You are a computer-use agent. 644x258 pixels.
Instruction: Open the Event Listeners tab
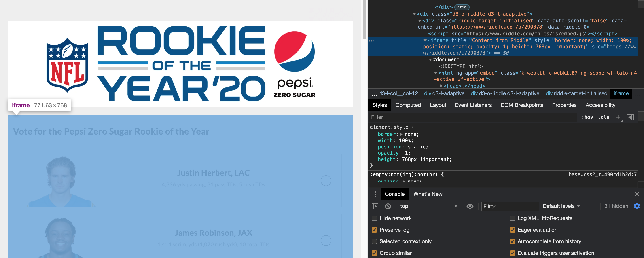click(x=473, y=105)
